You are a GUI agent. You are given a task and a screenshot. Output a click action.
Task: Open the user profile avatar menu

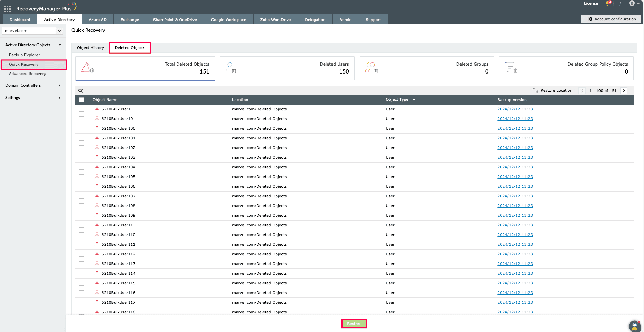point(634,3)
